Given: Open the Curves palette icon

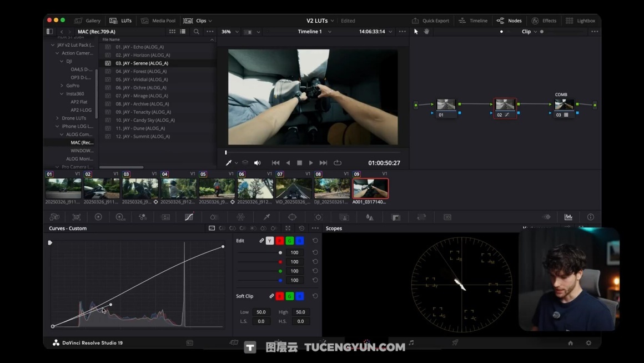Looking at the screenshot, I should click(x=189, y=217).
